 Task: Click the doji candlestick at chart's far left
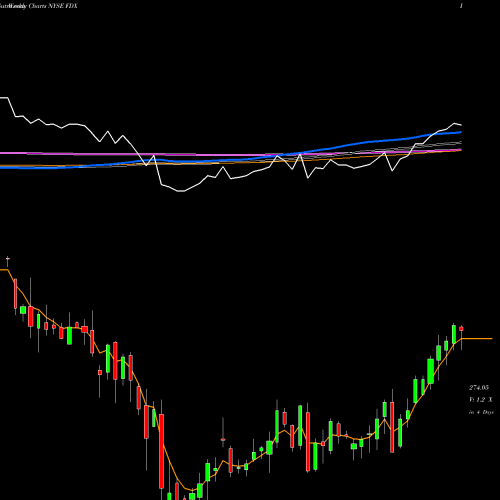click(x=8, y=261)
